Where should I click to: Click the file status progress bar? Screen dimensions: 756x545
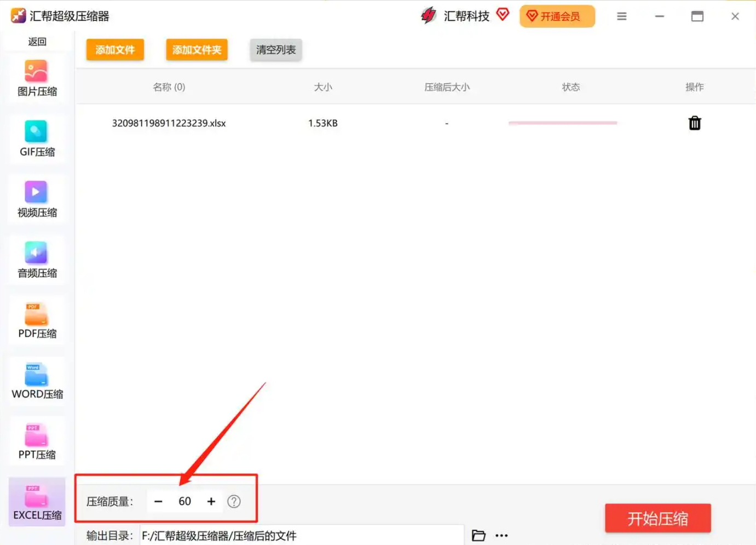(563, 123)
